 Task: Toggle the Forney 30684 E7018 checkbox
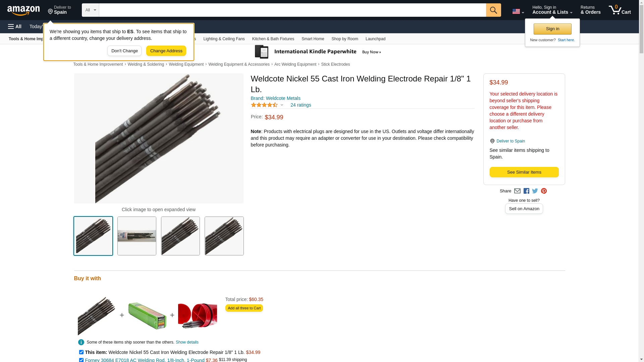click(81, 360)
